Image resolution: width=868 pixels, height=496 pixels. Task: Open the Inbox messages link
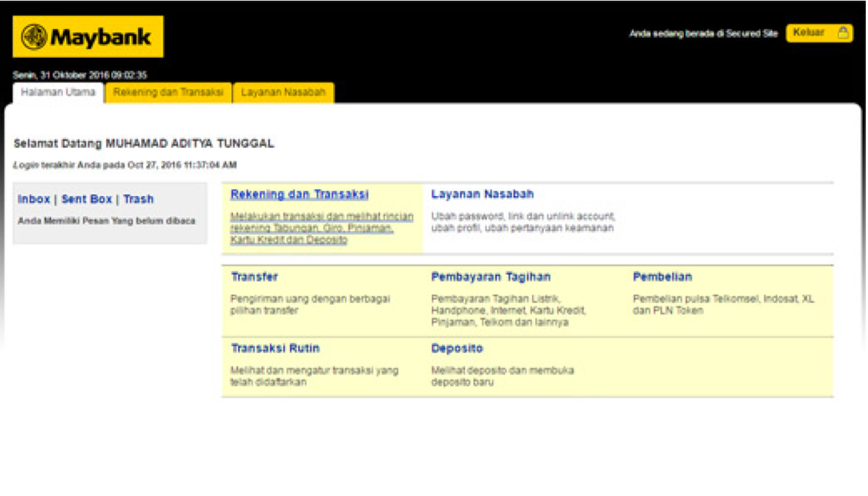tap(34, 199)
